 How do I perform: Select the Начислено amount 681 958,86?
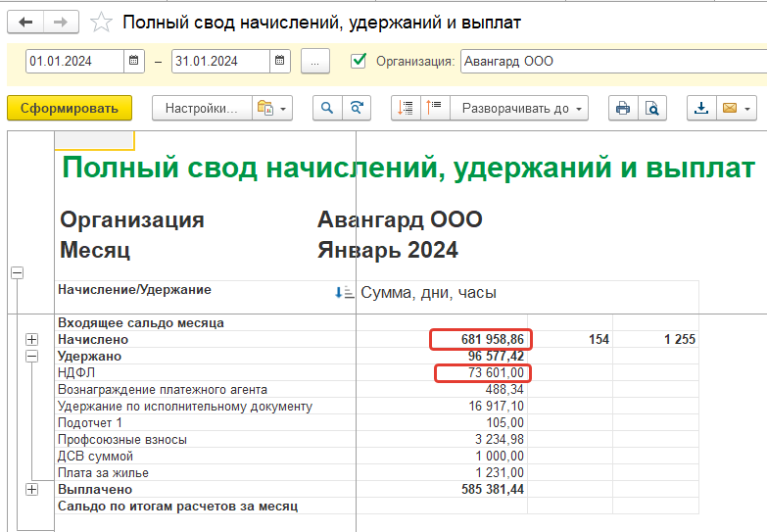pyautogui.click(x=492, y=339)
